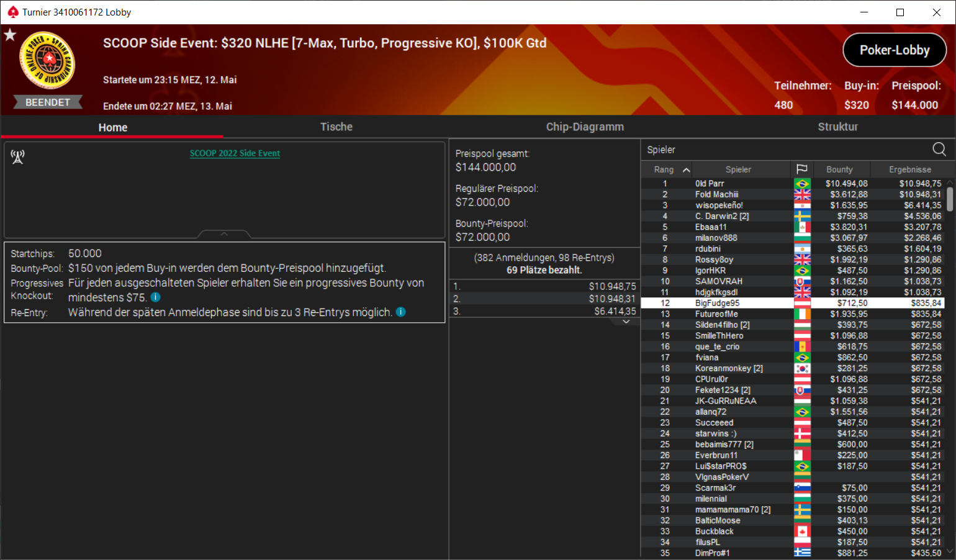Image resolution: width=956 pixels, height=560 pixels.
Task: Click mamamamama70's Sweden flag
Action: pos(802,510)
